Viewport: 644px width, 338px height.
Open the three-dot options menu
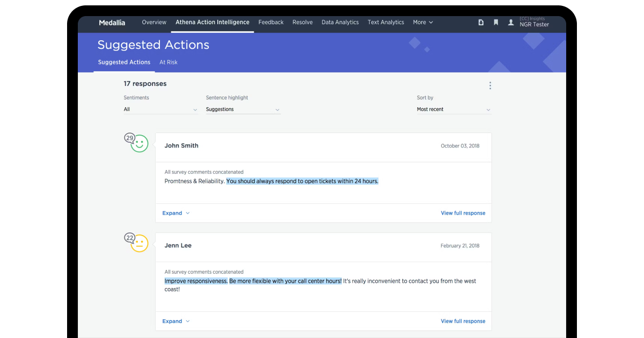point(490,86)
